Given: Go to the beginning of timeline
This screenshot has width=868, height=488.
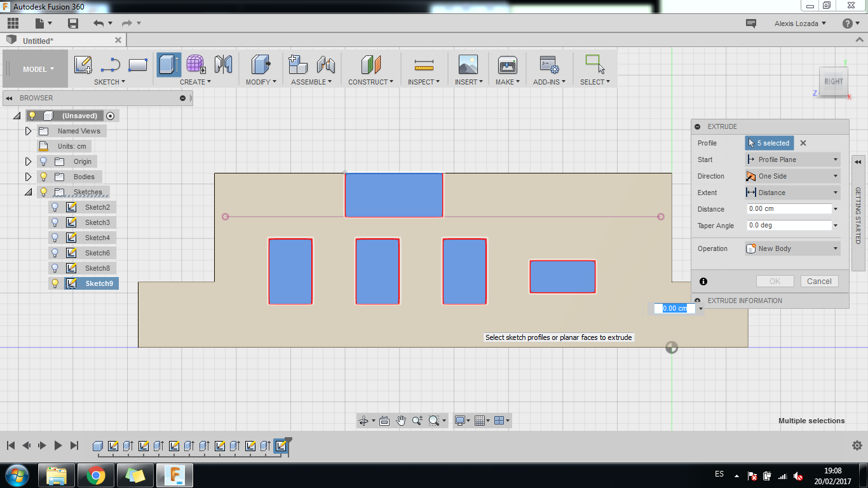Looking at the screenshot, I should (11, 445).
